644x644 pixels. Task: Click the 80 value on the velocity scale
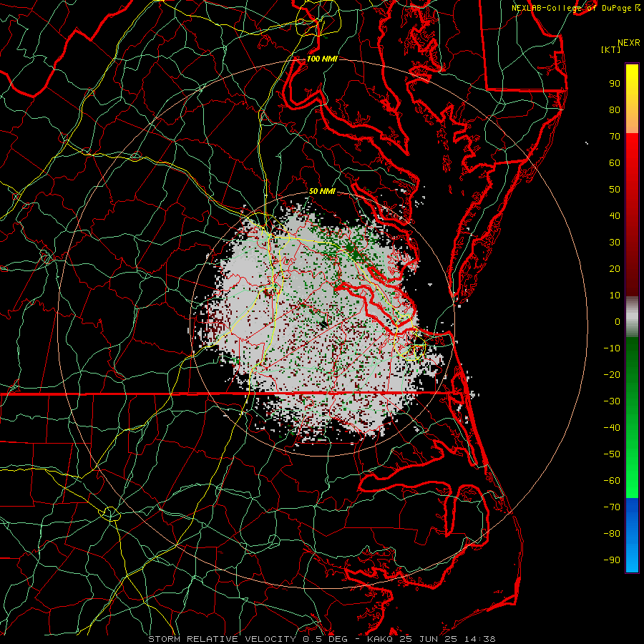[615, 110]
